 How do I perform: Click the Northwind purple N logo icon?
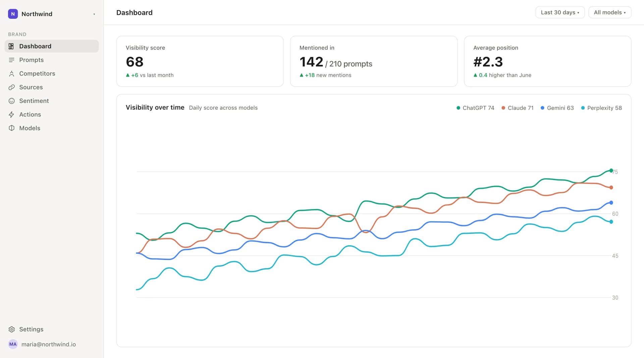pyautogui.click(x=13, y=14)
